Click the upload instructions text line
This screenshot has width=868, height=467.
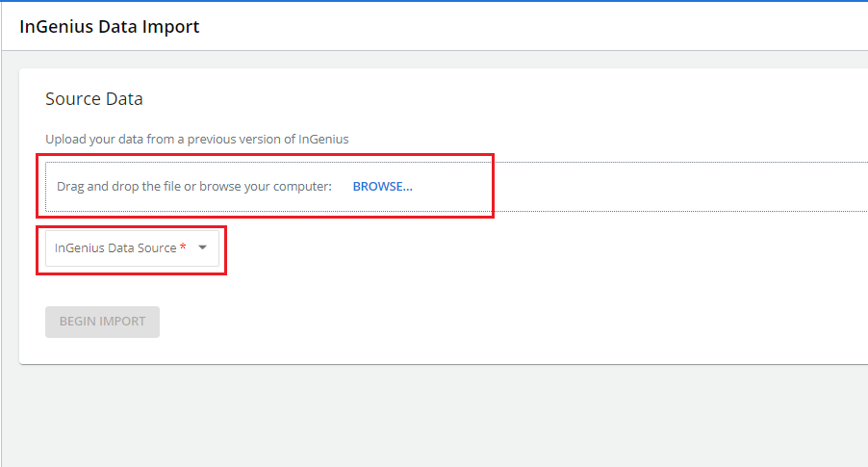pyautogui.click(x=196, y=139)
